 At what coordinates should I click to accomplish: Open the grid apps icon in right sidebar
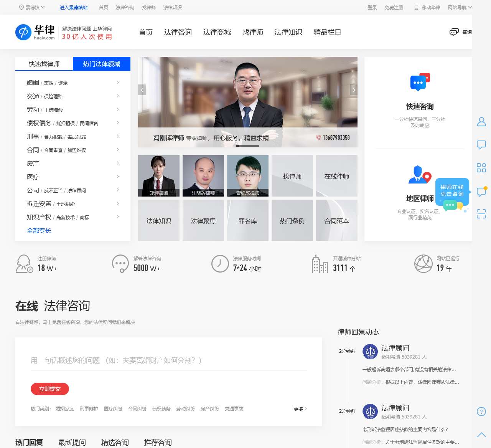tap(481, 168)
